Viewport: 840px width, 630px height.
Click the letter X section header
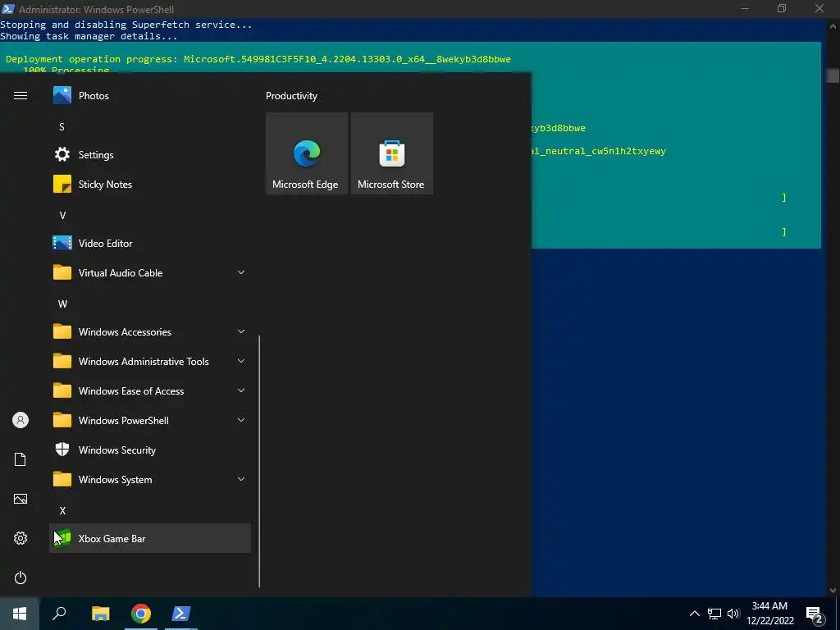pyautogui.click(x=62, y=510)
